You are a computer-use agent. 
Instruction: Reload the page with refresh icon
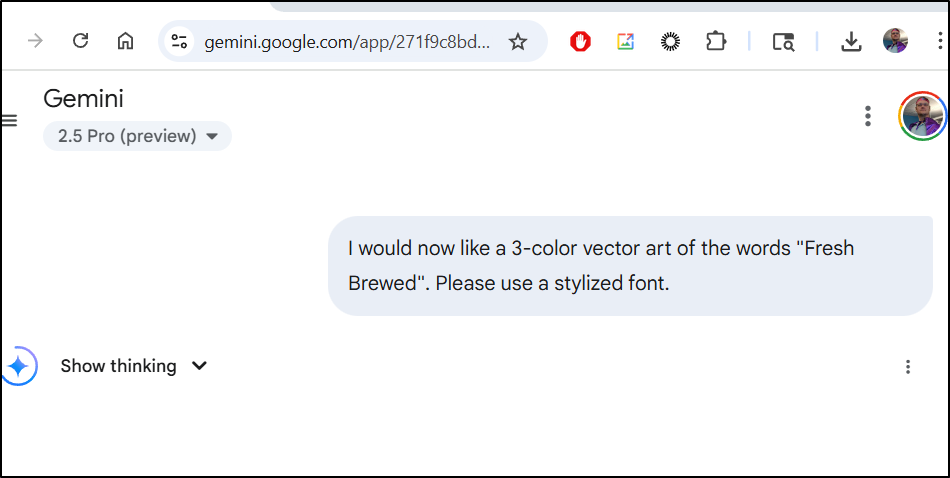tap(80, 41)
